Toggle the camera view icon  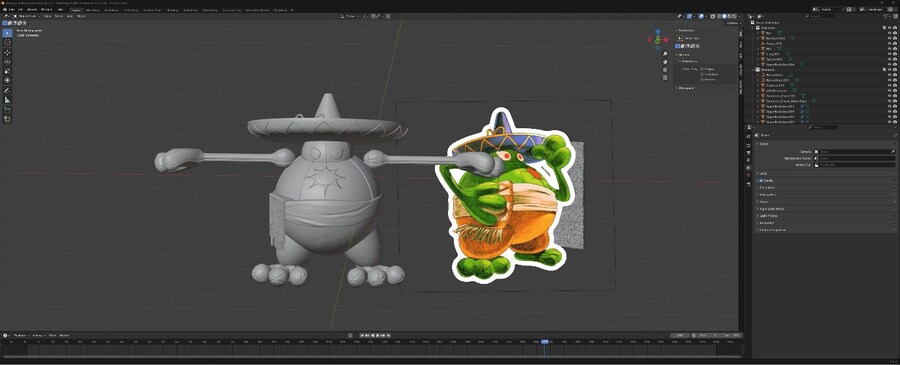[x=665, y=69]
